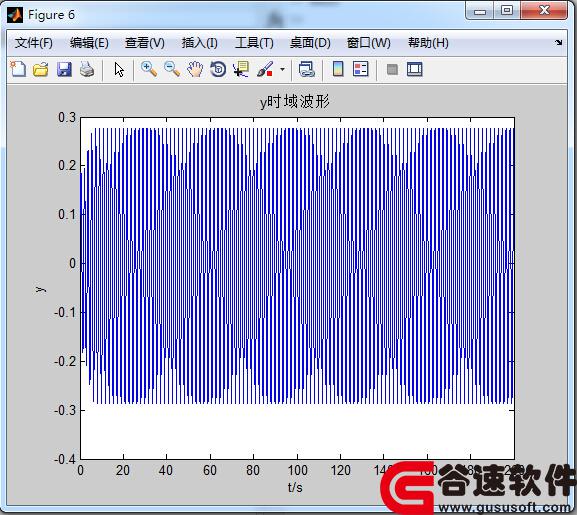
Task: Click the dock figure arrow in menu bar
Action: click(559, 43)
